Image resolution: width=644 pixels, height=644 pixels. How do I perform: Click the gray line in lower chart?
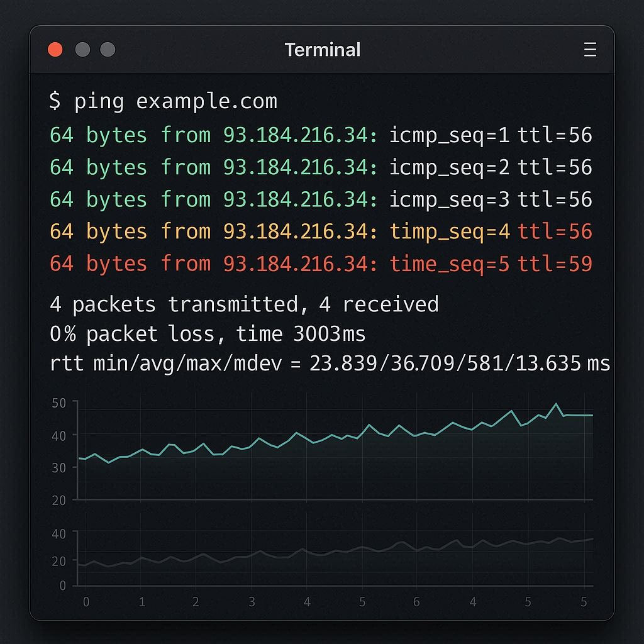336,552
